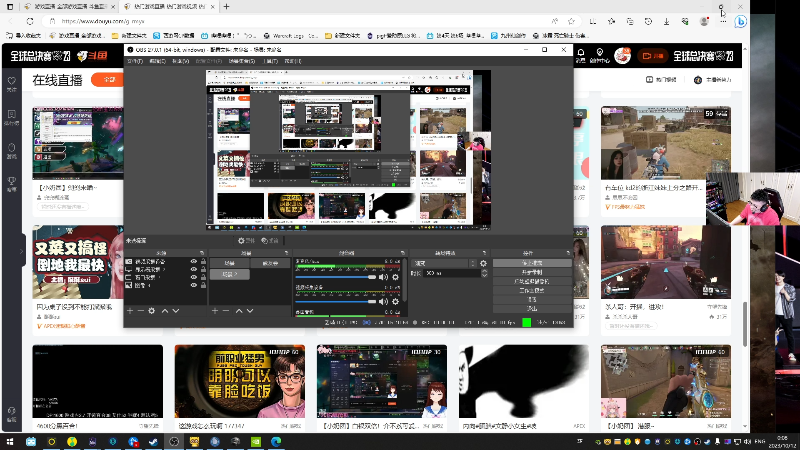Expand the Douyu left sidebar arrow handle
This screenshot has height=450, width=800.
pyautogui.click(x=21, y=251)
